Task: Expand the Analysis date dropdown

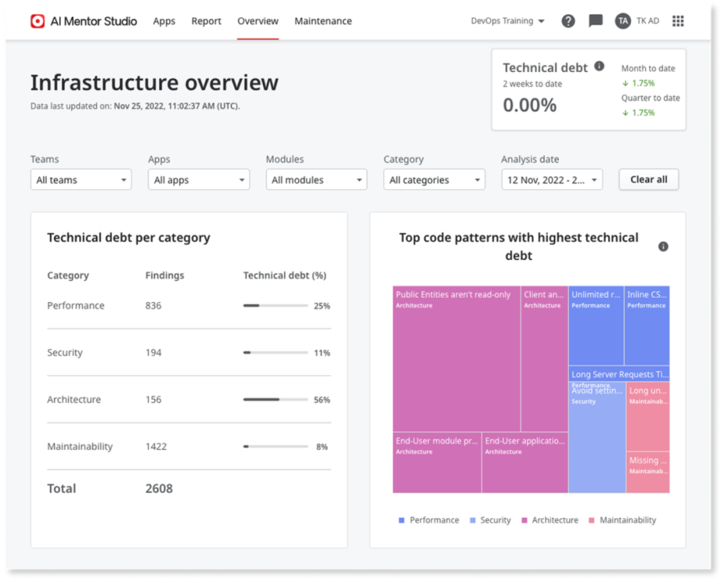Action: [x=551, y=180]
